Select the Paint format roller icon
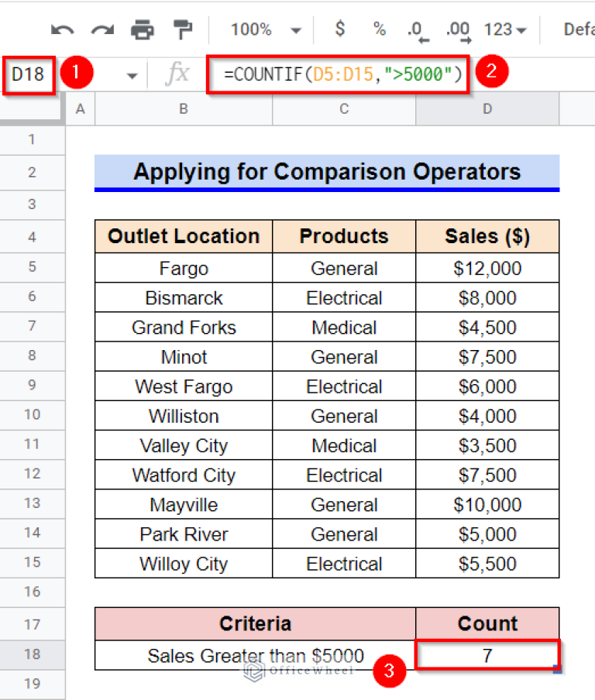 183,30
